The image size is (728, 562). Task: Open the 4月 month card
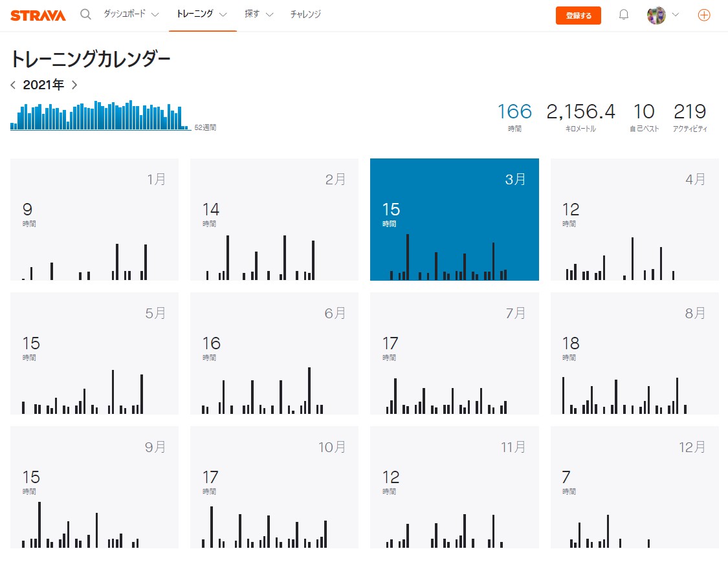634,219
